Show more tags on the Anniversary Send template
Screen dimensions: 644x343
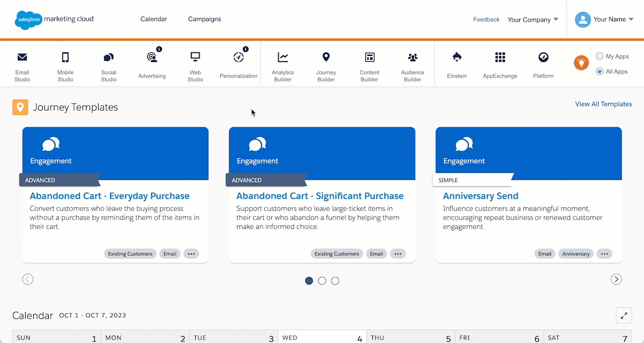point(604,253)
